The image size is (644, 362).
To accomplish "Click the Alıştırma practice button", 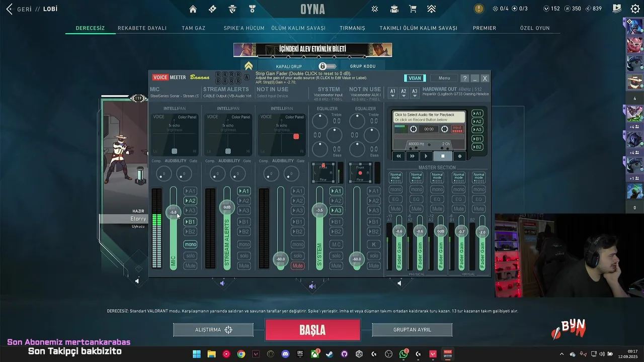I will (x=213, y=330).
